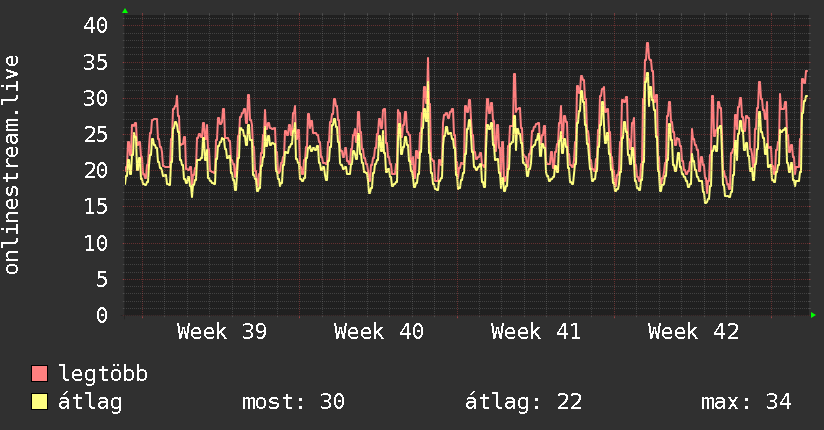Image resolution: width=824 pixels, height=430 pixels.
Task: Click the Week 39 axis label
Action: point(222,332)
